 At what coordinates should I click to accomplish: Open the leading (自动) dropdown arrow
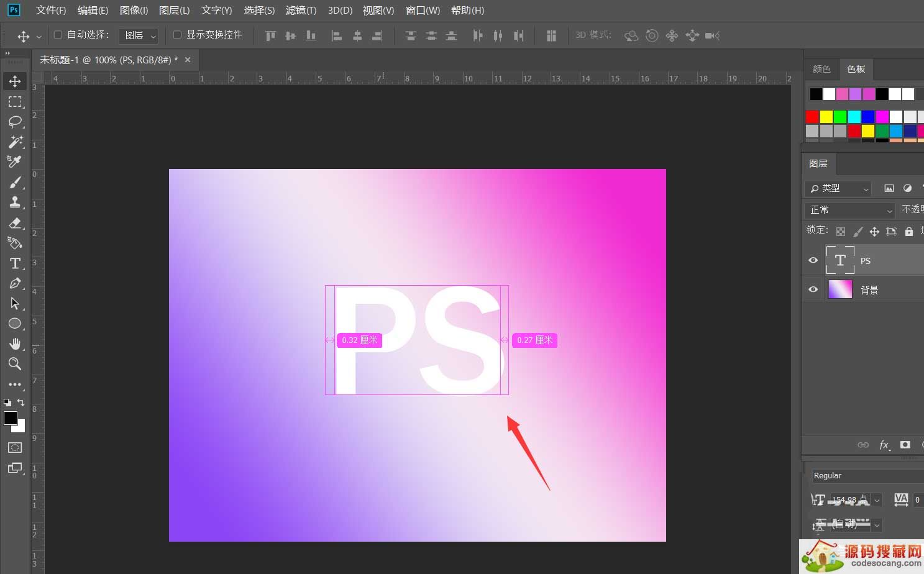click(877, 526)
